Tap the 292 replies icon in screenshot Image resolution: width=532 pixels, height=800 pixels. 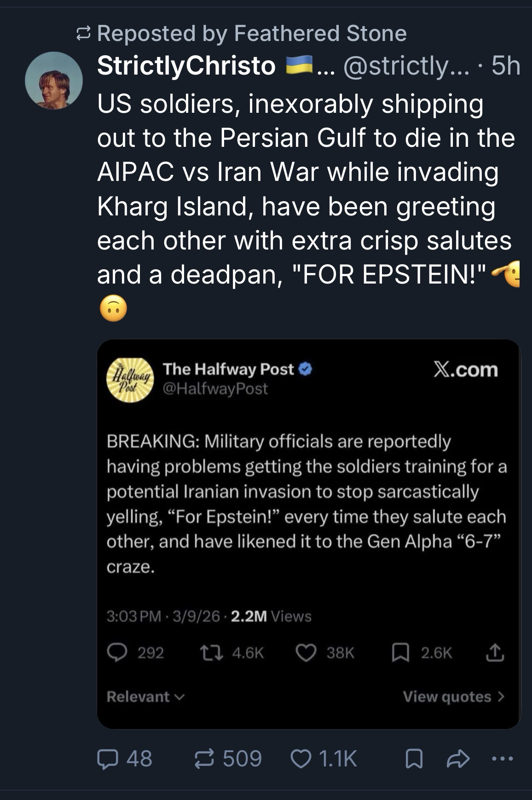[x=117, y=652]
